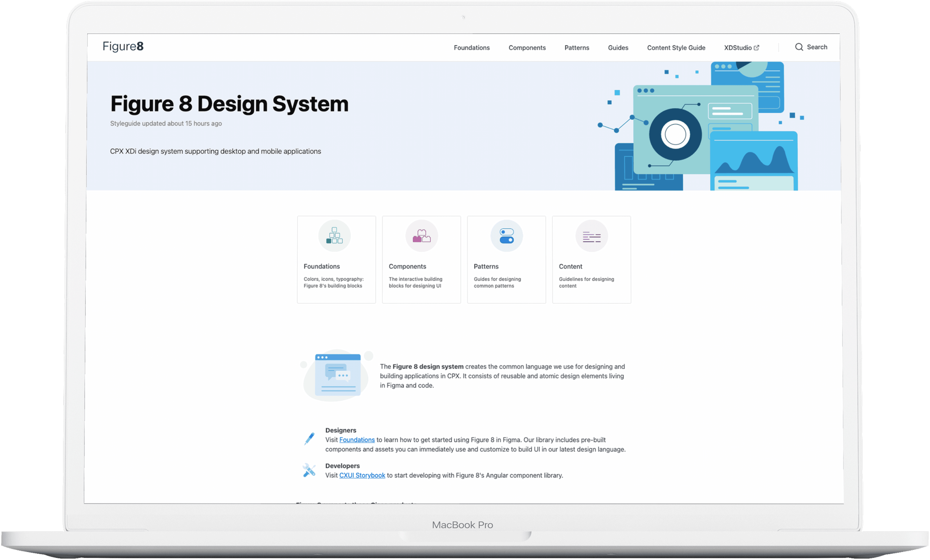Open the Components nav menu item
This screenshot has height=560, width=930.
(527, 48)
